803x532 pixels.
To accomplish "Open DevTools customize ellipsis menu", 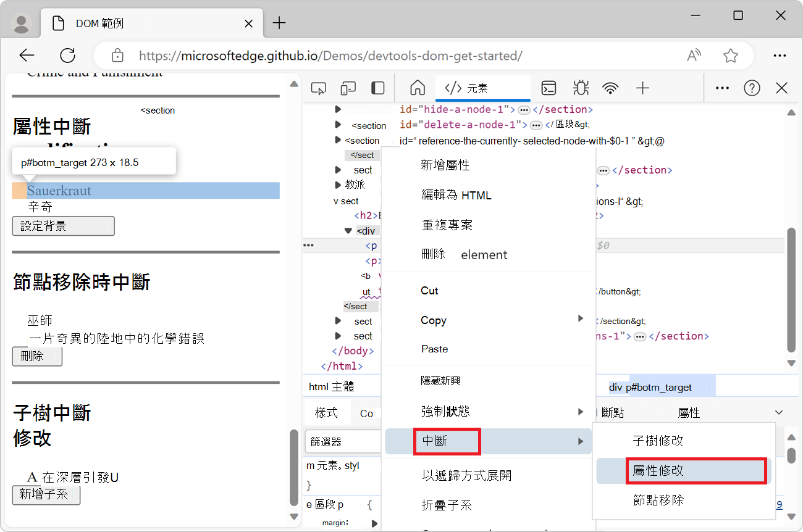I will [x=722, y=88].
